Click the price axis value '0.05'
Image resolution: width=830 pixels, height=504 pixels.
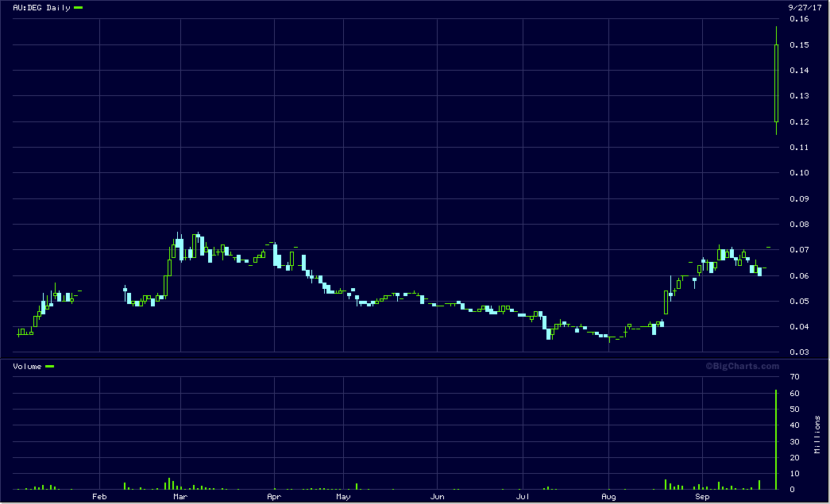(799, 301)
